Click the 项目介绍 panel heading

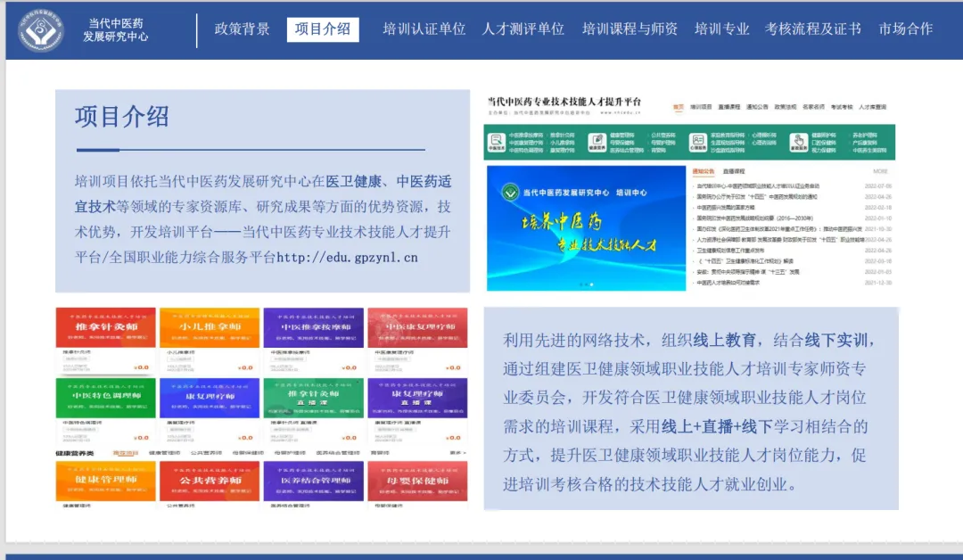(x=121, y=116)
